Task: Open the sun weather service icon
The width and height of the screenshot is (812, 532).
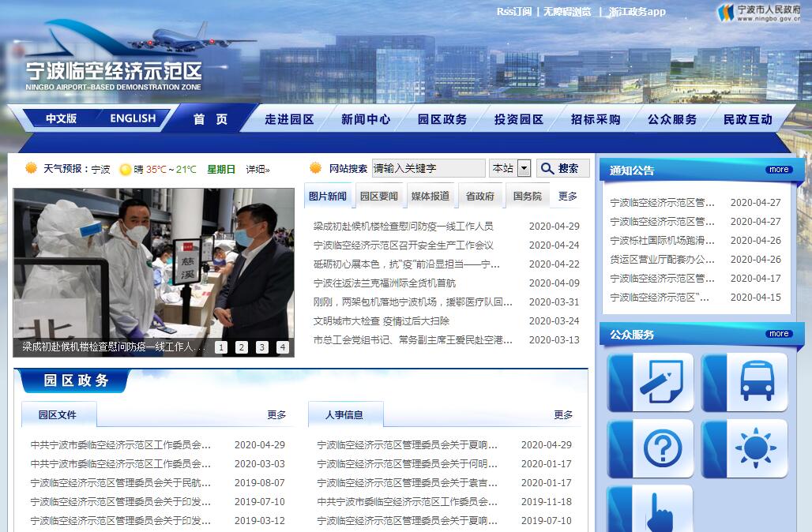Action: [x=745, y=448]
